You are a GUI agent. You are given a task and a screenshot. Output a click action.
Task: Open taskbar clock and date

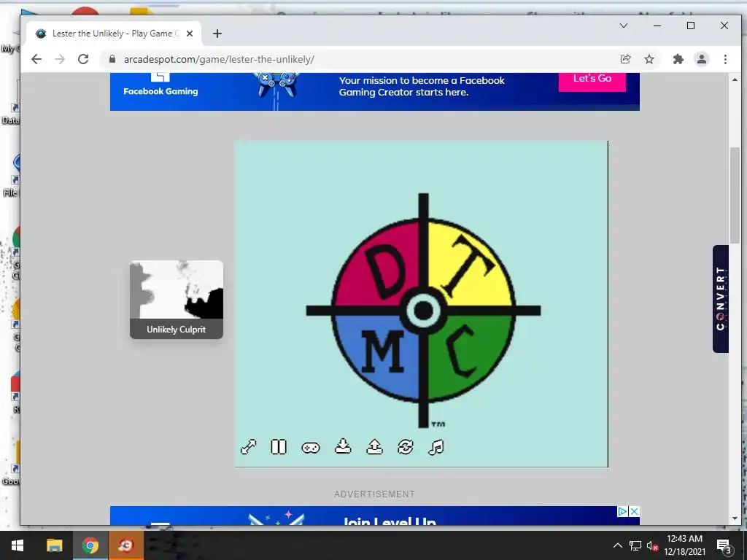684,545
